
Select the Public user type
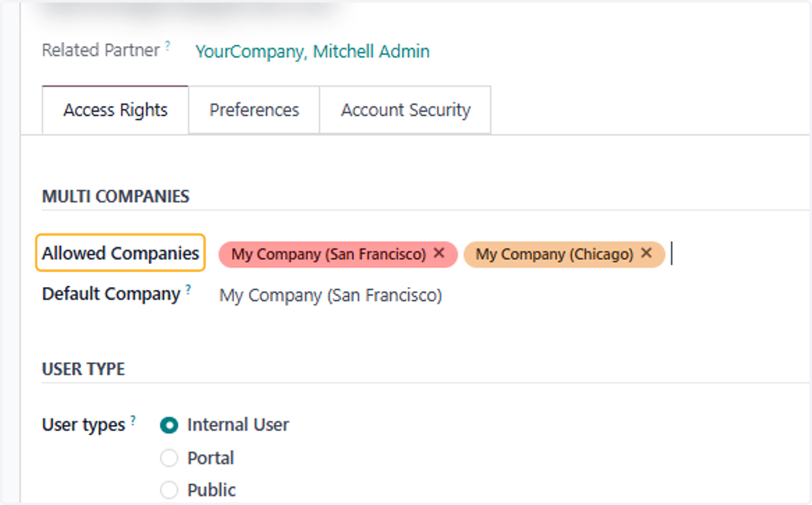(x=169, y=490)
